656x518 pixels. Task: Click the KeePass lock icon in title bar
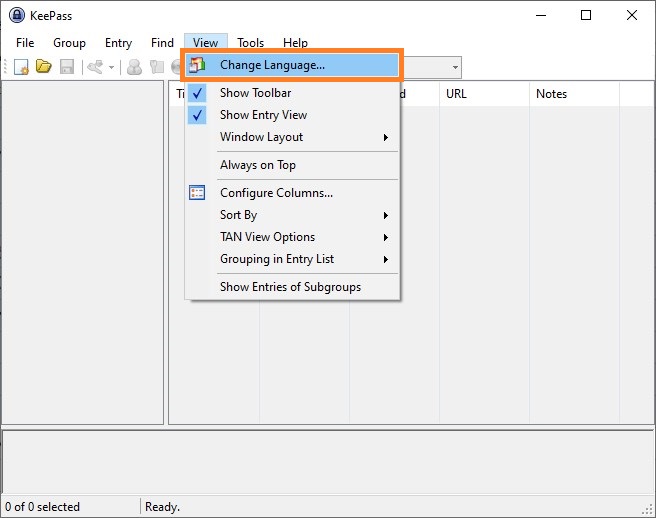tap(18, 15)
